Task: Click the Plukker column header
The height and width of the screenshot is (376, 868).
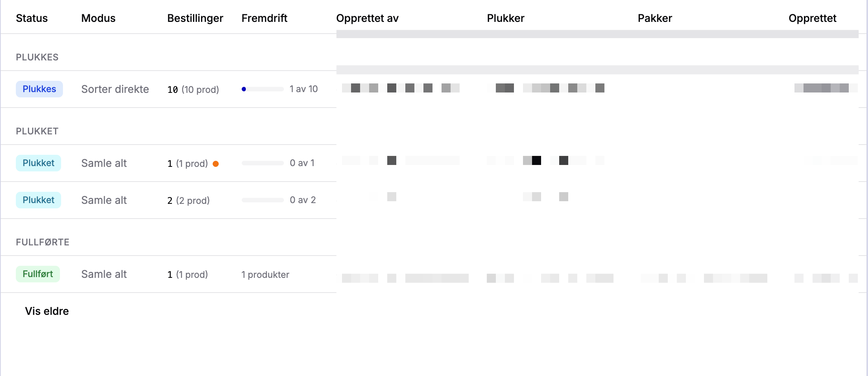Action: (x=505, y=18)
